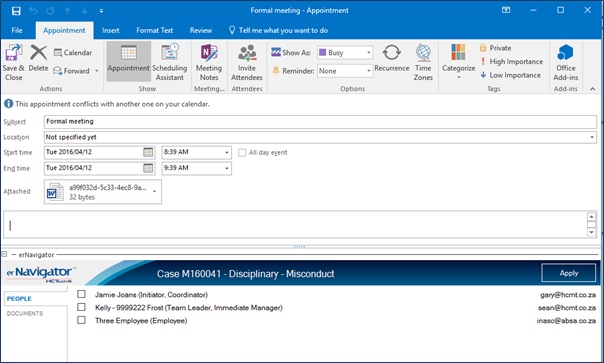
Task: Click email gary@hcmt.co.za
Action: point(568,295)
